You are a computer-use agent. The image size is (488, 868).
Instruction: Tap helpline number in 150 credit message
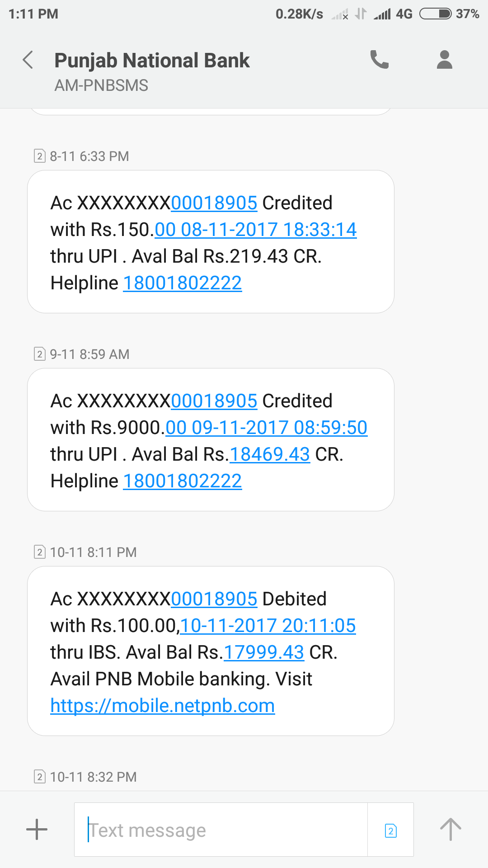pyautogui.click(x=183, y=283)
